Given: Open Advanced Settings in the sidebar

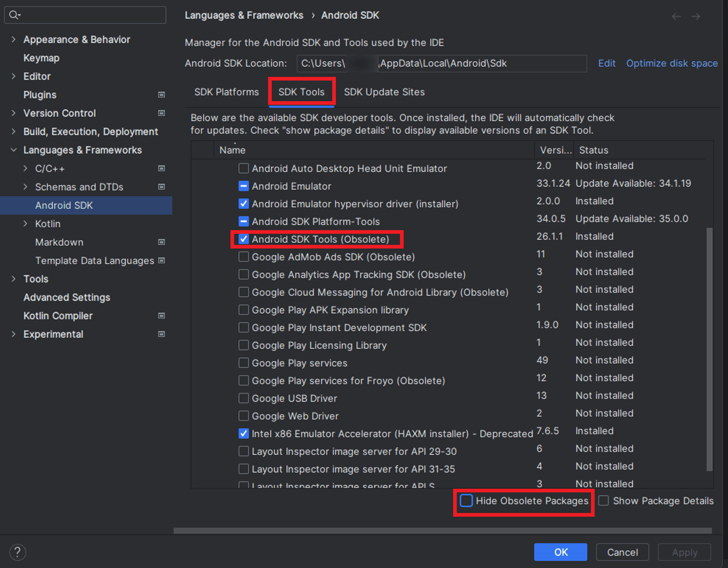Looking at the screenshot, I should pyautogui.click(x=67, y=297).
